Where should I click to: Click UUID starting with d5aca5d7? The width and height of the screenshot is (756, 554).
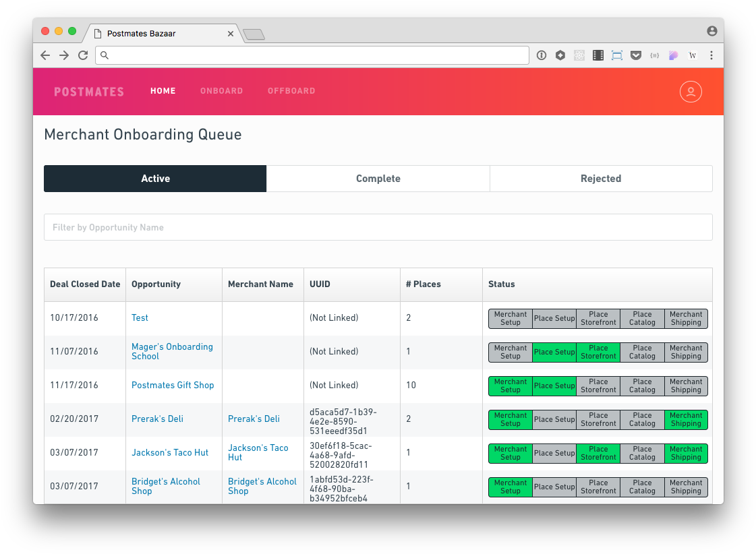[x=343, y=421]
